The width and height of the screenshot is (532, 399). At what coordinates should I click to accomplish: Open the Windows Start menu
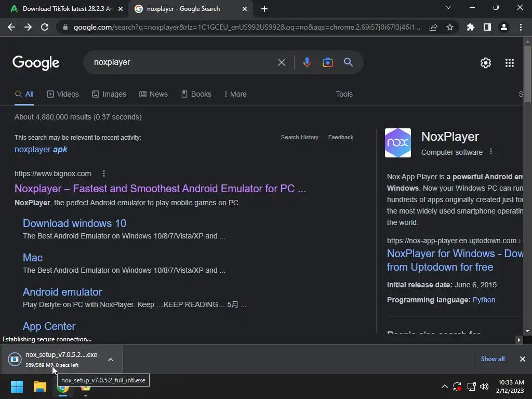click(x=17, y=387)
